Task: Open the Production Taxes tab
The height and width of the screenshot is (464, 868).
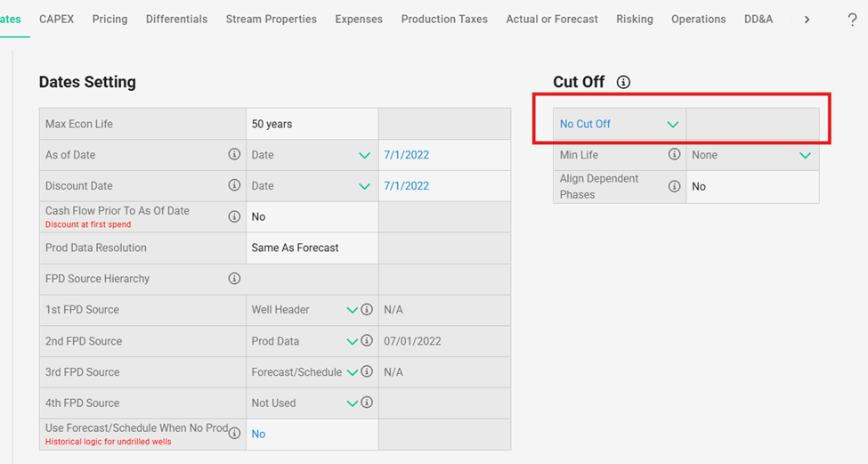Action: point(444,19)
